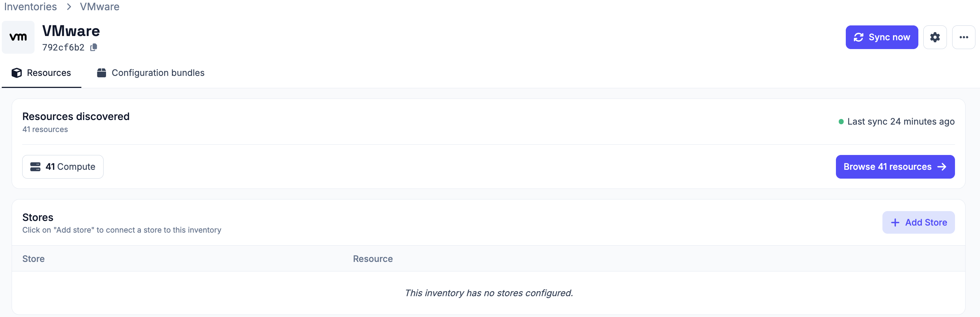Click the plus icon in Add Store
This screenshot has height=317, width=980.
pos(895,222)
